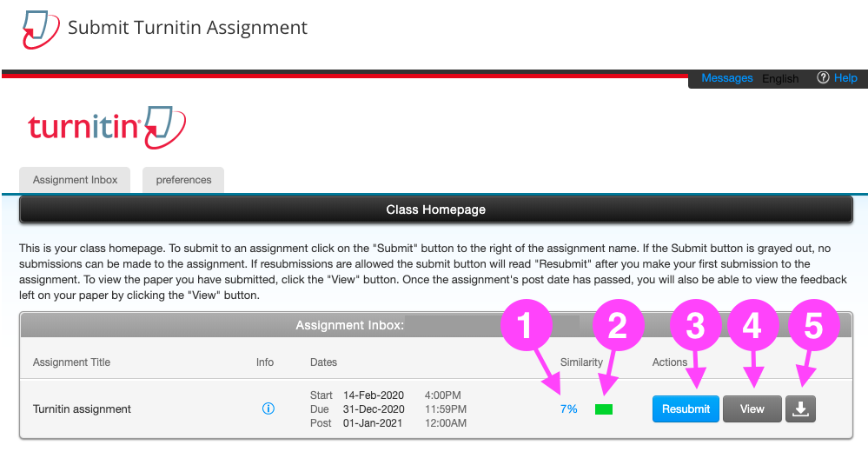Click the Class Homepage header bar
The height and width of the screenshot is (465, 868).
click(x=435, y=209)
